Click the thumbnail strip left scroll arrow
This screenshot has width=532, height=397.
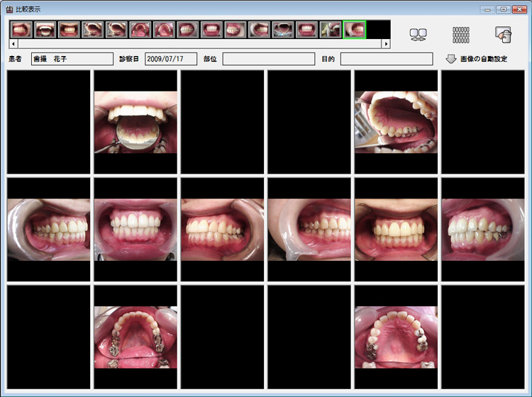pyautogui.click(x=13, y=44)
